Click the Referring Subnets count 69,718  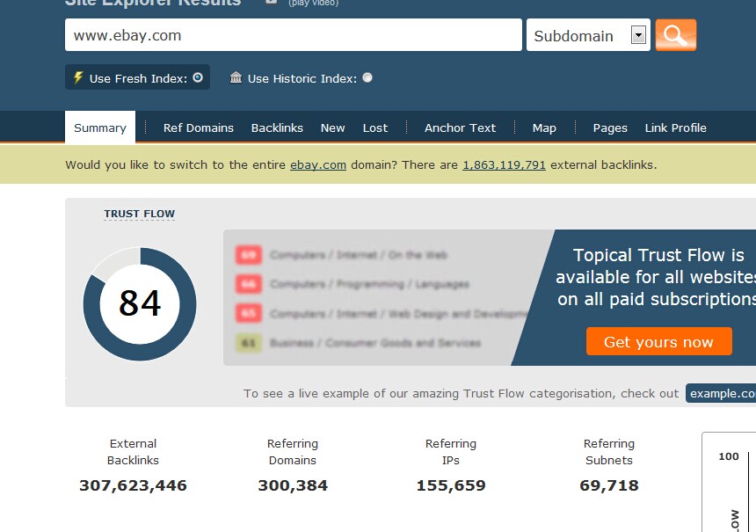609,485
